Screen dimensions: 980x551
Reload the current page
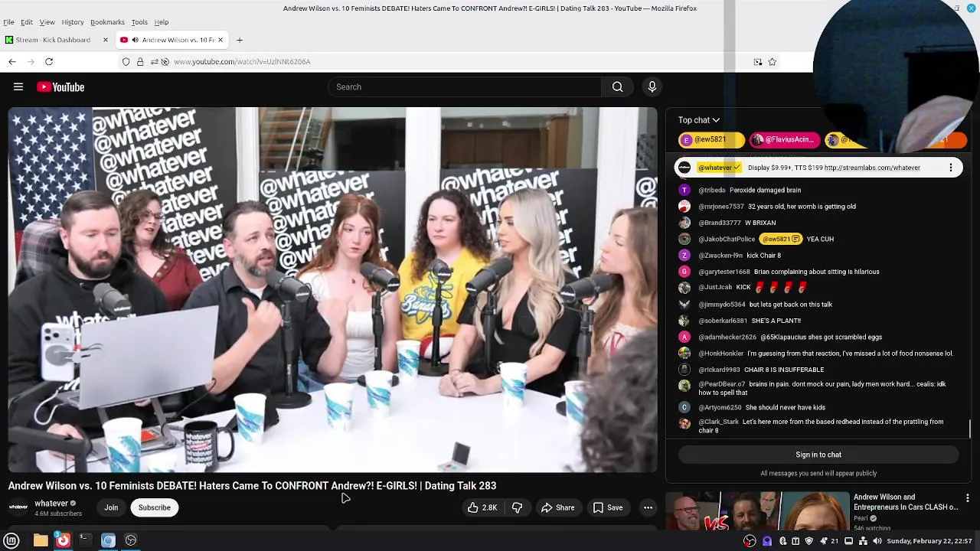pyautogui.click(x=49, y=61)
